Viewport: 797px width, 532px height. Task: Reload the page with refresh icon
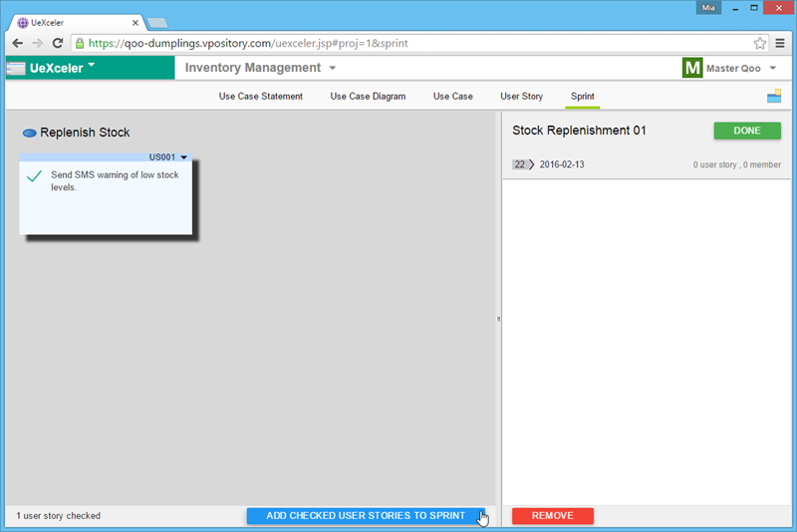58,43
